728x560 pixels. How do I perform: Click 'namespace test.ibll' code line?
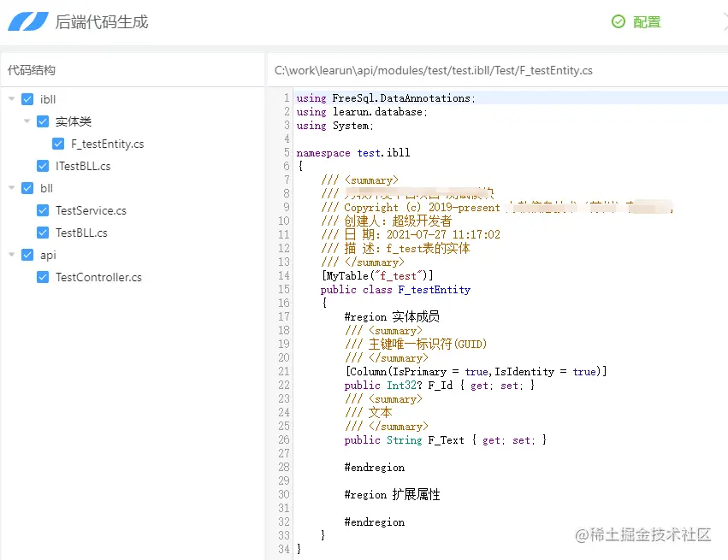352,153
